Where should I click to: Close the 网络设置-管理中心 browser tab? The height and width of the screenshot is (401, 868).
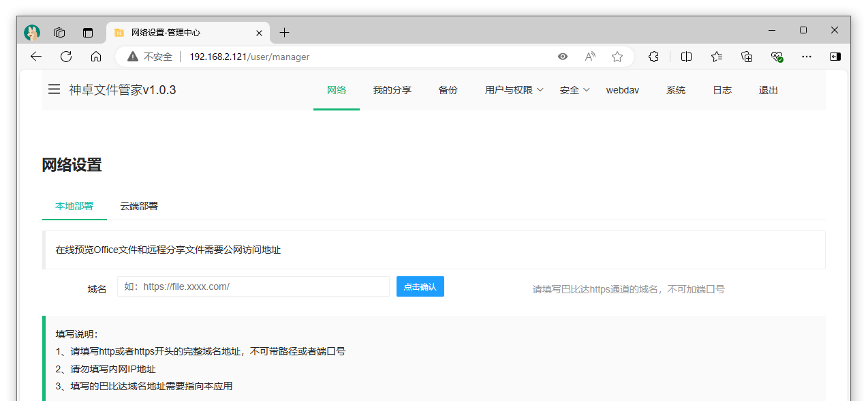click(260, 33)
